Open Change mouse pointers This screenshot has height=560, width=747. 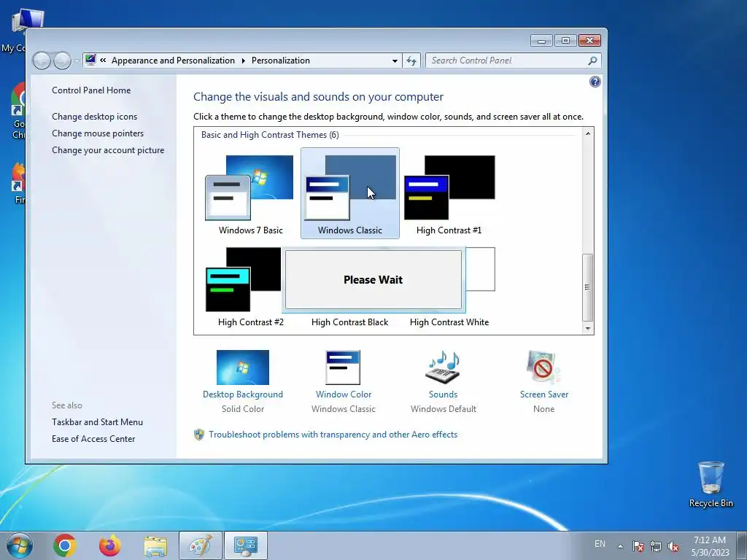tap(98, 133)
